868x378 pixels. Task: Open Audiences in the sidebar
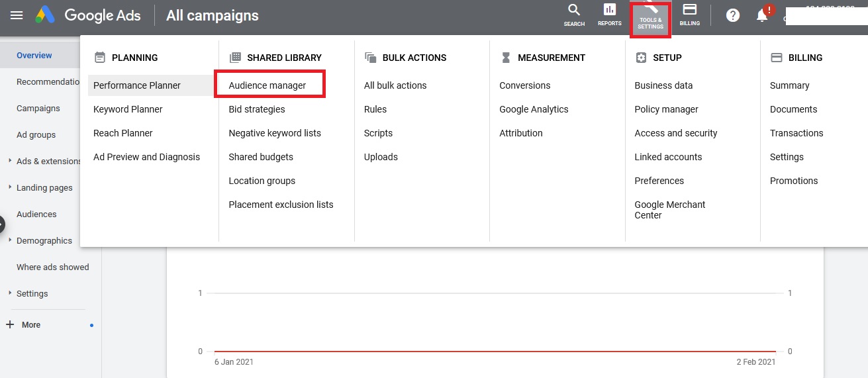[x=36, y=214]
